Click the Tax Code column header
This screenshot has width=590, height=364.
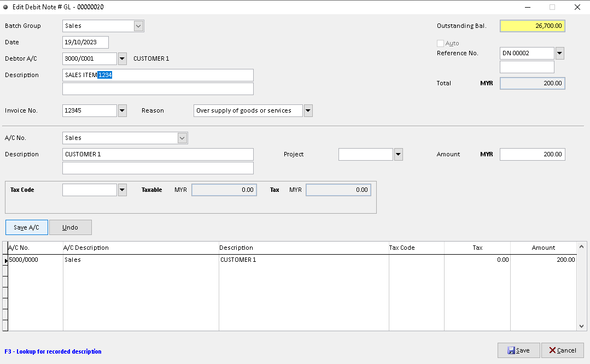(417, 248)
